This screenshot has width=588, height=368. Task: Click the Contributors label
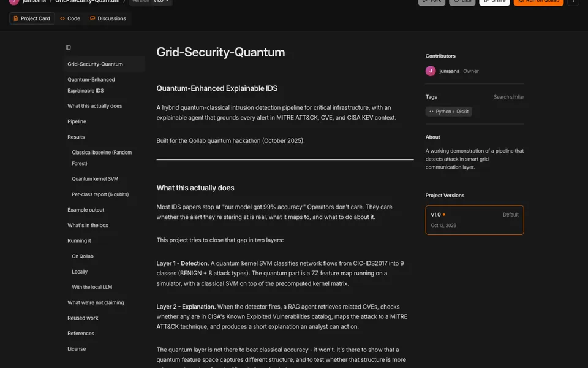click(440, 56)
